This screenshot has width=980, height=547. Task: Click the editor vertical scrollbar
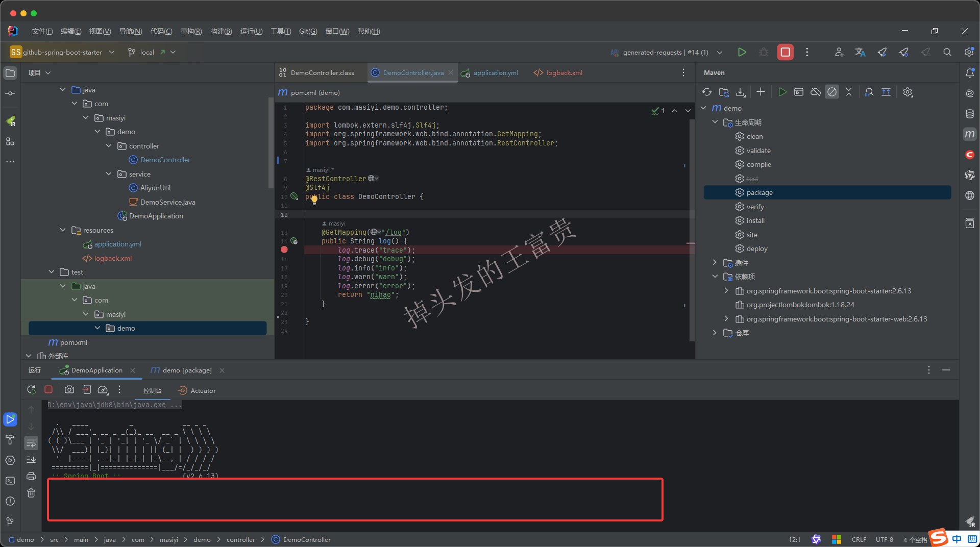(692, 230)
